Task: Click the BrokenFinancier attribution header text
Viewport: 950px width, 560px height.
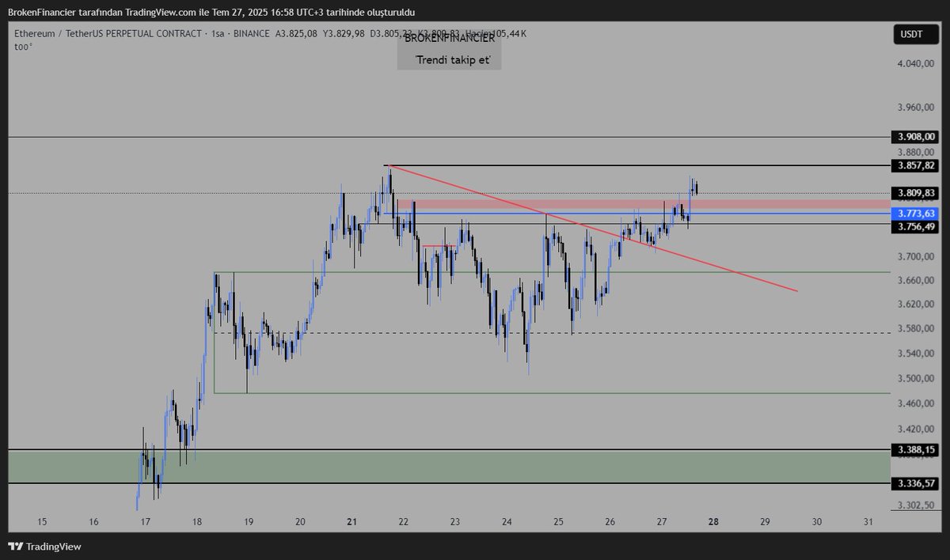Action: point(211,12)
